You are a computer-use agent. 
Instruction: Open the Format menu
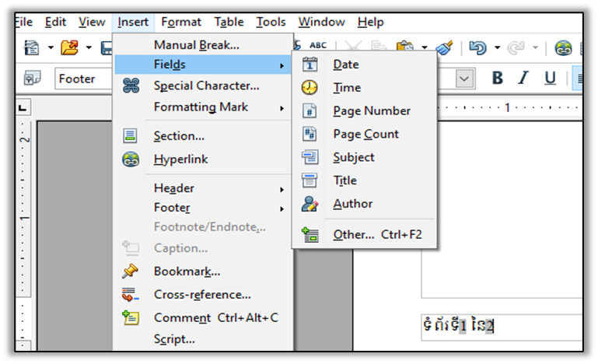coord(180,22)
